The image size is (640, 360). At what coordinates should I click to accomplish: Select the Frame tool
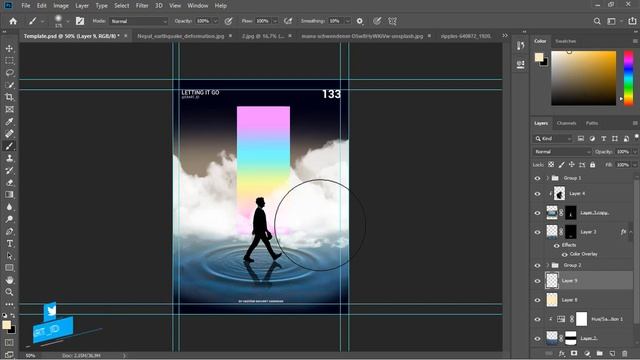coord(9,109)
